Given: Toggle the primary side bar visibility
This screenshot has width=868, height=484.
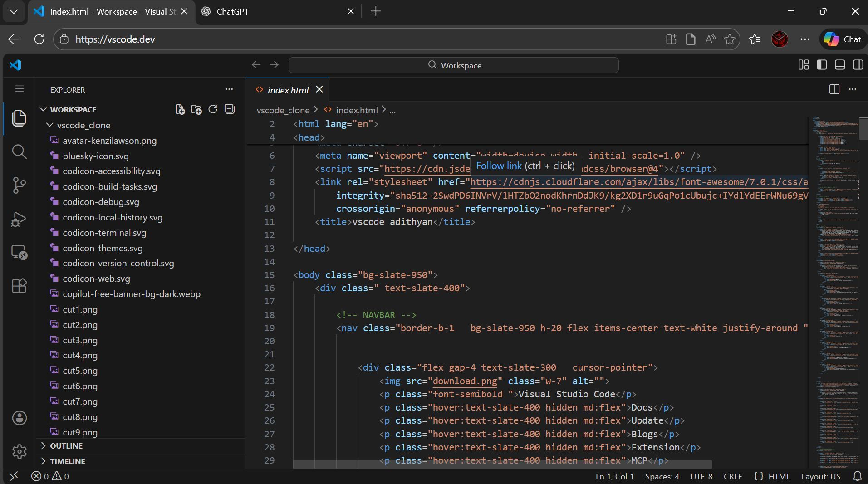Looking at the screenshot, I should pos(822,65).
